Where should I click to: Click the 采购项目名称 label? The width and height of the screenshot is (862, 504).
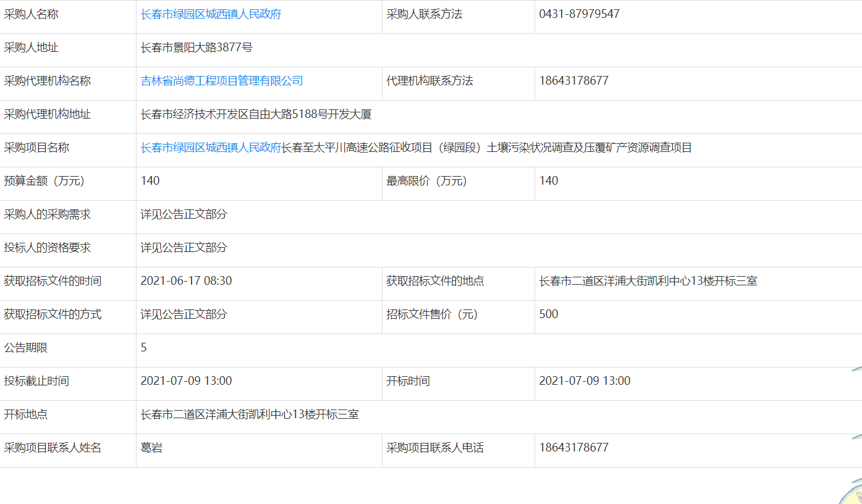(x=36, y=148)
